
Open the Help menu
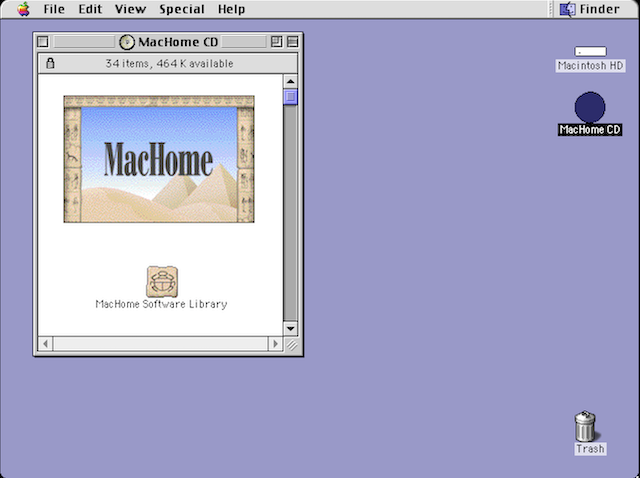coord(231,9)
